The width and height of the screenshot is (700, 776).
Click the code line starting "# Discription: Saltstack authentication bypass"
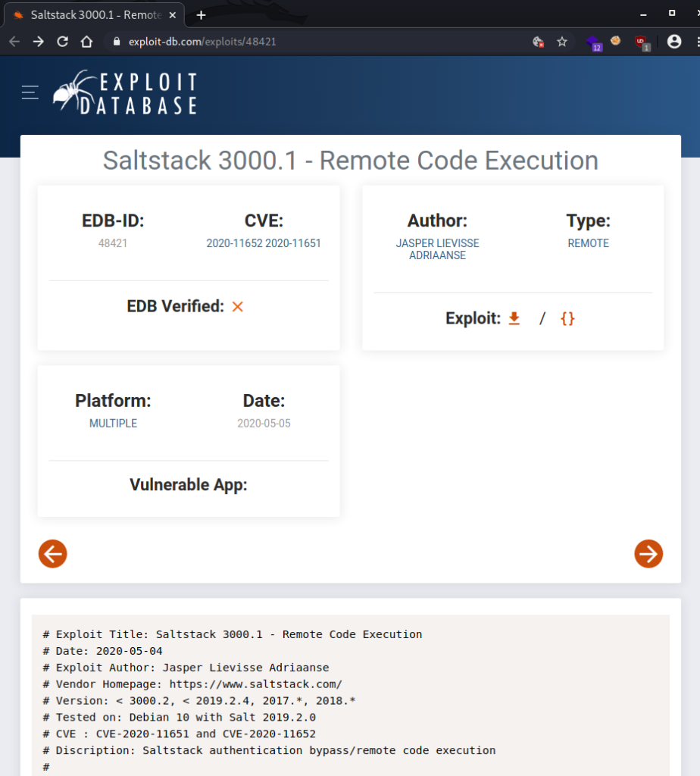tap(269, 750)
